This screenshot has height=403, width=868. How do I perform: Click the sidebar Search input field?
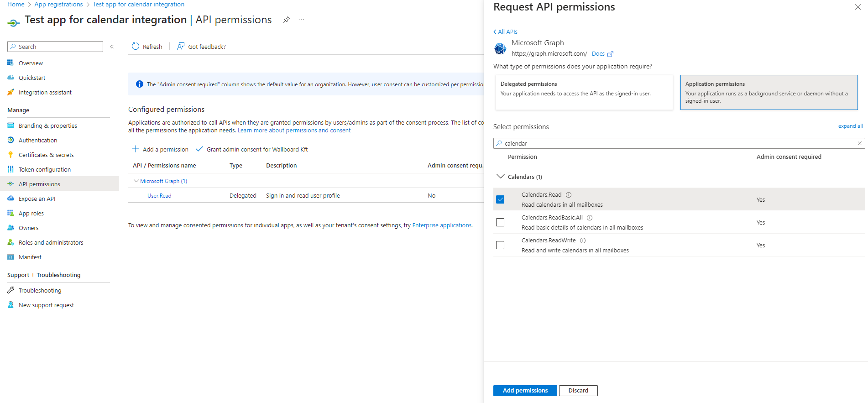tap(55, 47)
